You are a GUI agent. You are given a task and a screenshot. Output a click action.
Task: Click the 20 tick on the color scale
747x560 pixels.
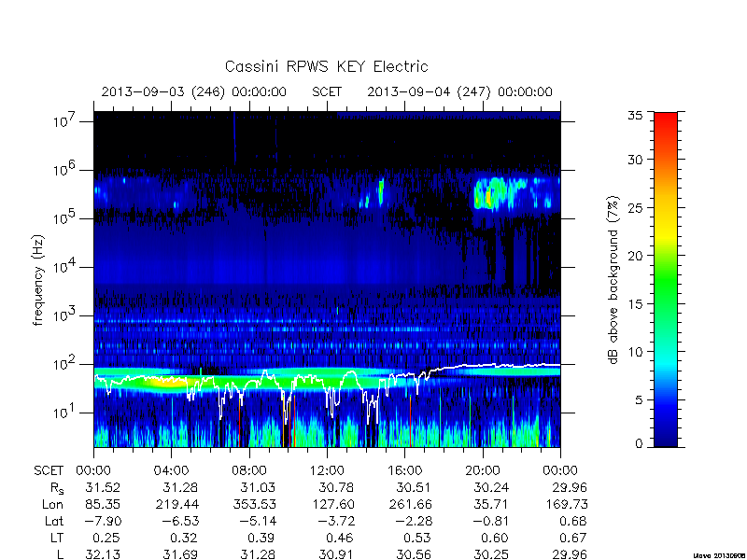[635, 256]
